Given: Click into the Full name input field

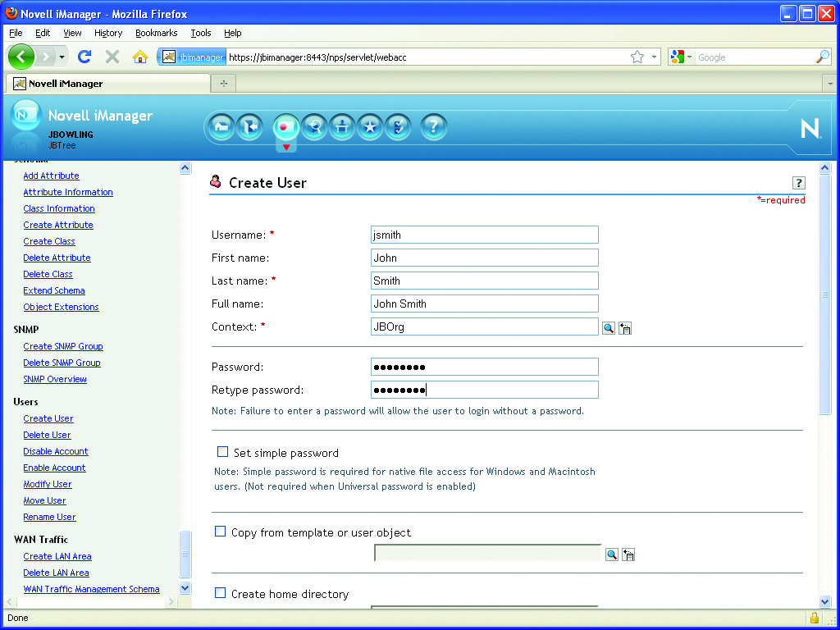Looking at the screenshot, I should point(484,304).
